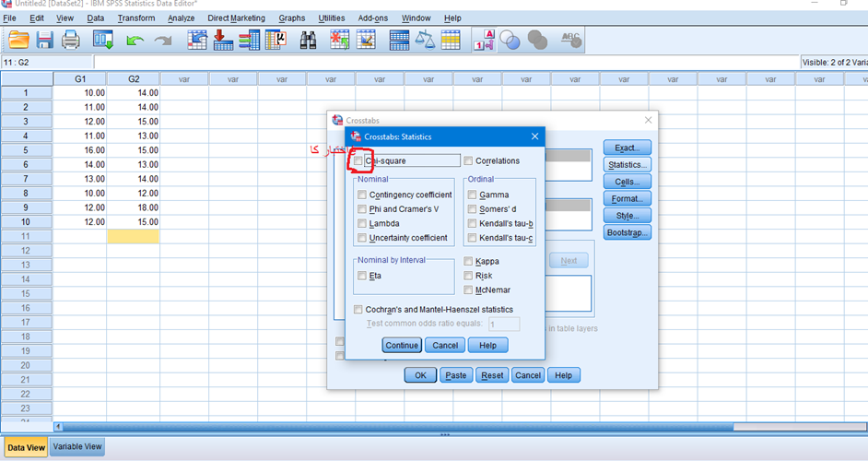This screenshot has height=461, width=868.
Task: Switch to the Variable View tab
Action: (78, 447)
